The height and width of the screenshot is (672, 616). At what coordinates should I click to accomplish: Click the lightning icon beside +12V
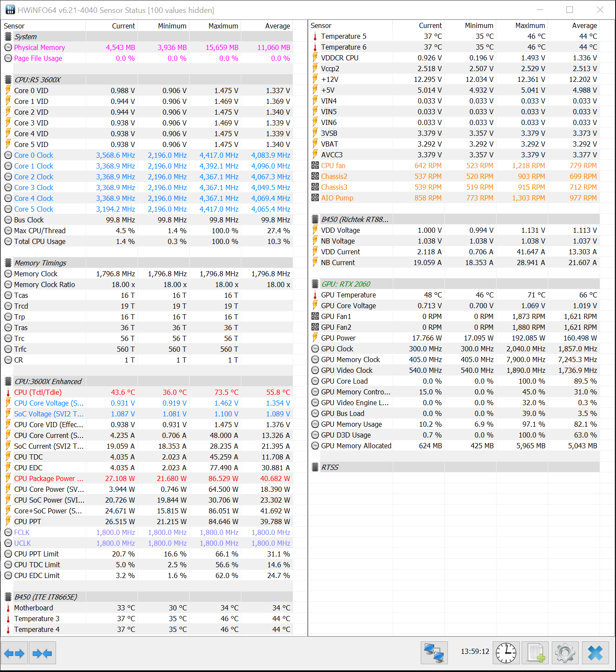click(x=315, y=79)
